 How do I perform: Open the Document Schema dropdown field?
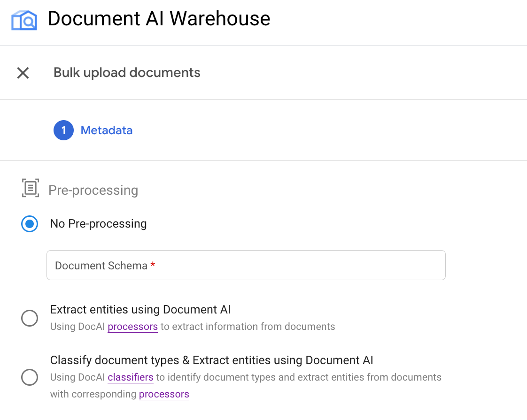[x=246, y=265]
